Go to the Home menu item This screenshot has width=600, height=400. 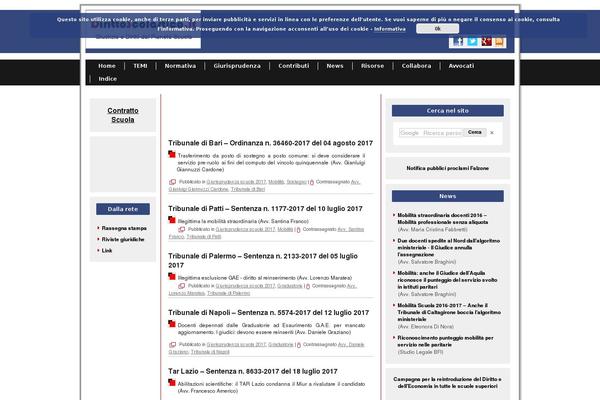click(107, 66)
